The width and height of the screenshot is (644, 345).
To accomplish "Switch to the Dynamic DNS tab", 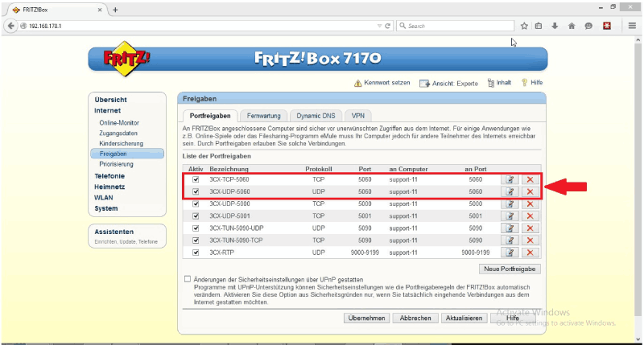I will pos(316,116).
